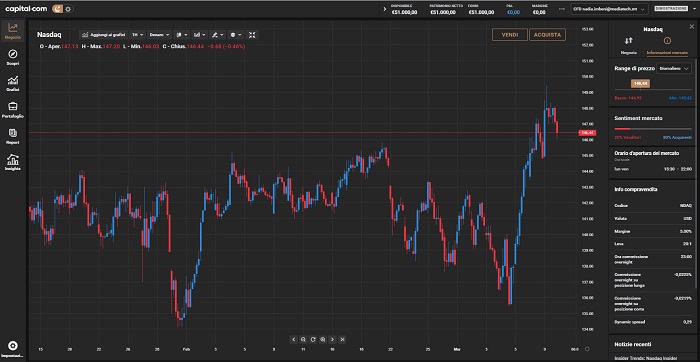The image size is (700, 362).
Task: Open the Portafoglio briefcase section
Action: (12, 110)
